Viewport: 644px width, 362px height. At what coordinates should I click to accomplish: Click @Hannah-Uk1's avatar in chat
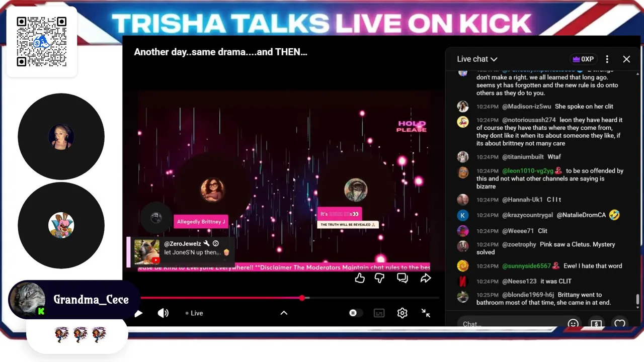coord(463,200)
